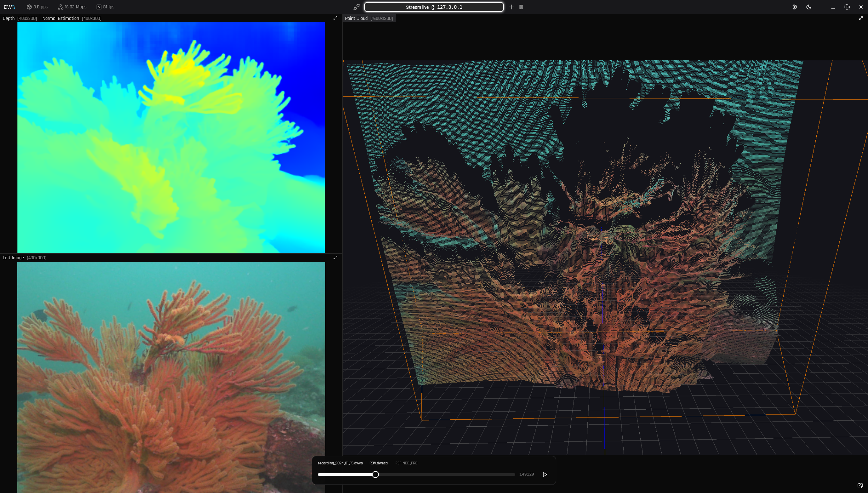Select the Left Image tab
This screenshot has height=493, width=868.
pyautogui.click(x=24, y=258)
